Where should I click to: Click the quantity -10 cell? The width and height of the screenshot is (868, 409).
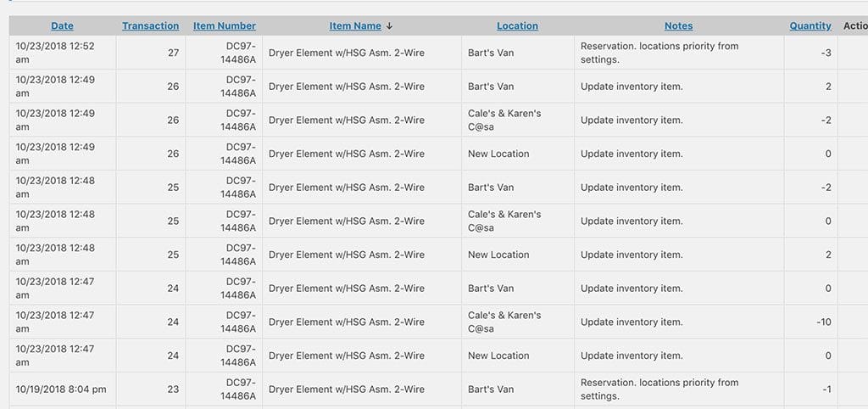click(x=810, y=322)
